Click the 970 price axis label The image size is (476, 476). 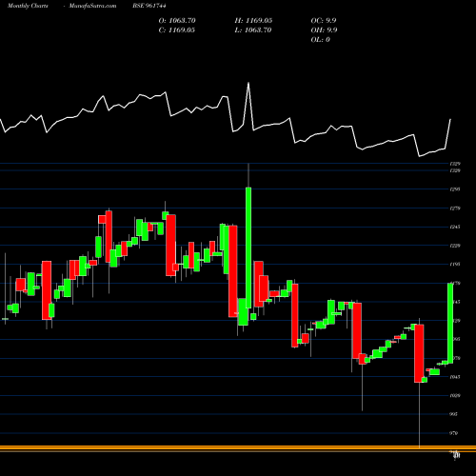[x=454, y=433]
